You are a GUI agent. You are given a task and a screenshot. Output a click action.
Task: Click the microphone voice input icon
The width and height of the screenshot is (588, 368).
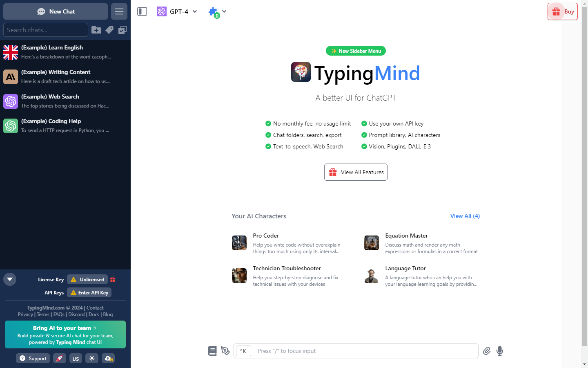coord(500,351)
